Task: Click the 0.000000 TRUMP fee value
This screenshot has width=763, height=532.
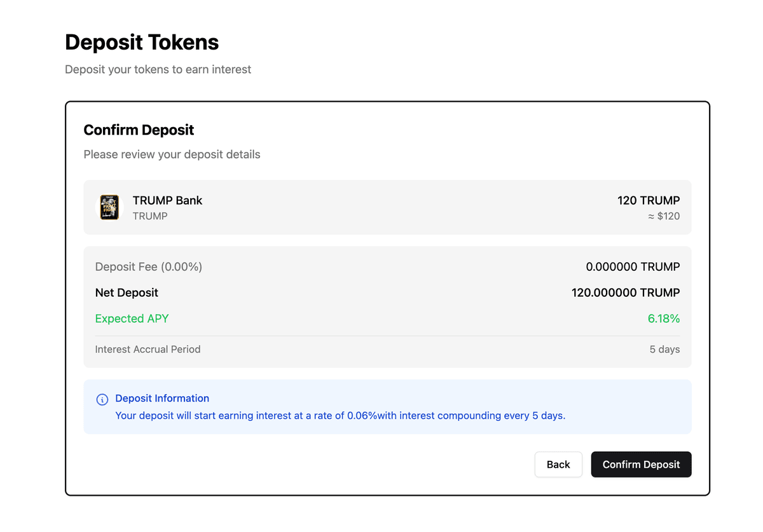Action: pos(632,267)
